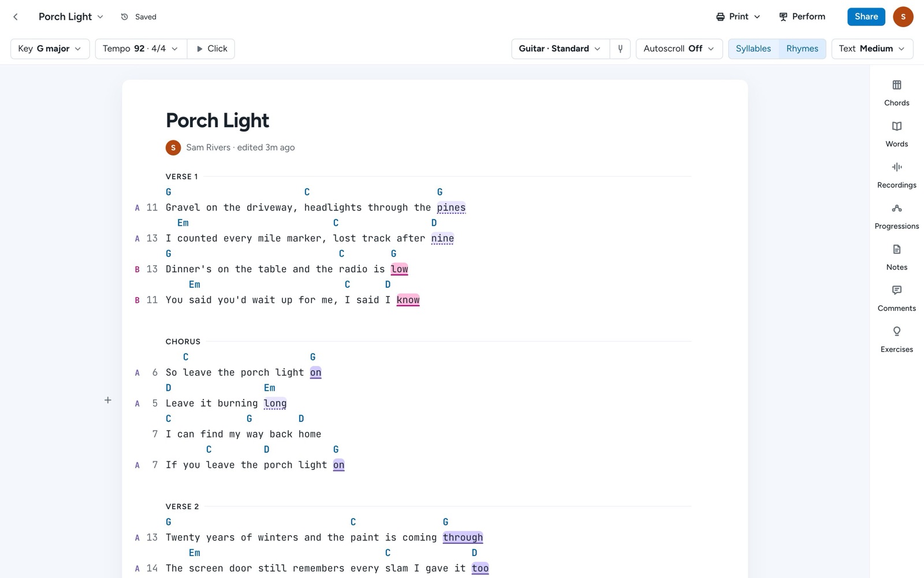Screen dimensions: 924x578
Task: Click syllable count 14 in Verse 2
Action: coord(152,568)
